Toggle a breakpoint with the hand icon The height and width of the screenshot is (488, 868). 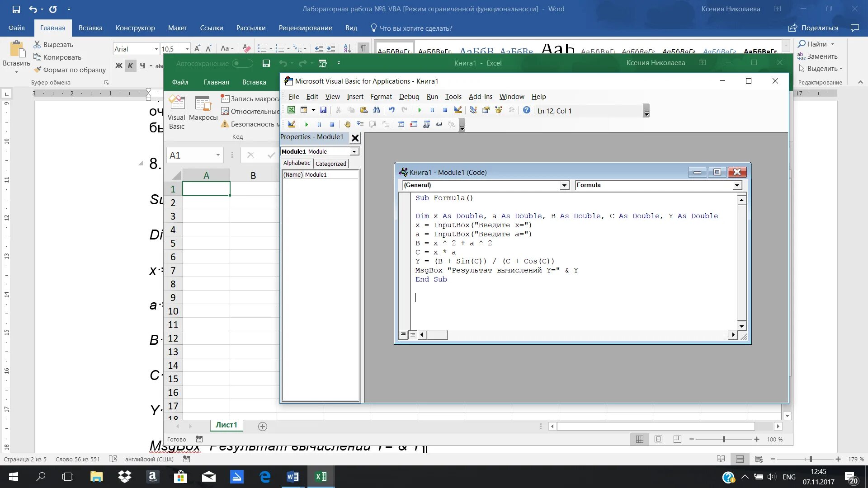[x=347, y=124]
